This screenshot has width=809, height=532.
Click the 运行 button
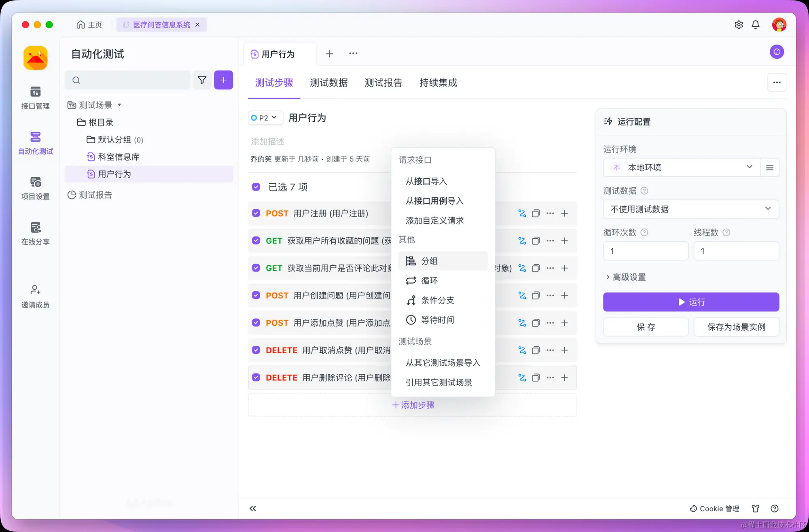(690, 302)
